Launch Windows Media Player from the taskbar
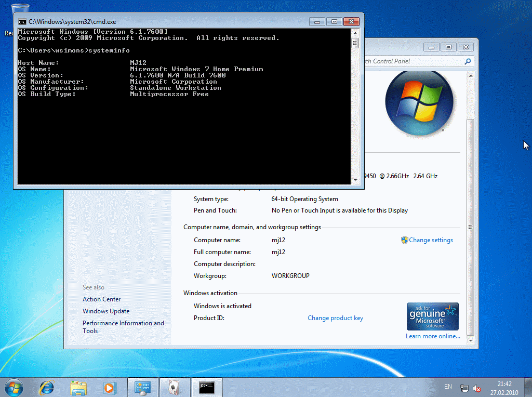 click(x=110, y=387)
